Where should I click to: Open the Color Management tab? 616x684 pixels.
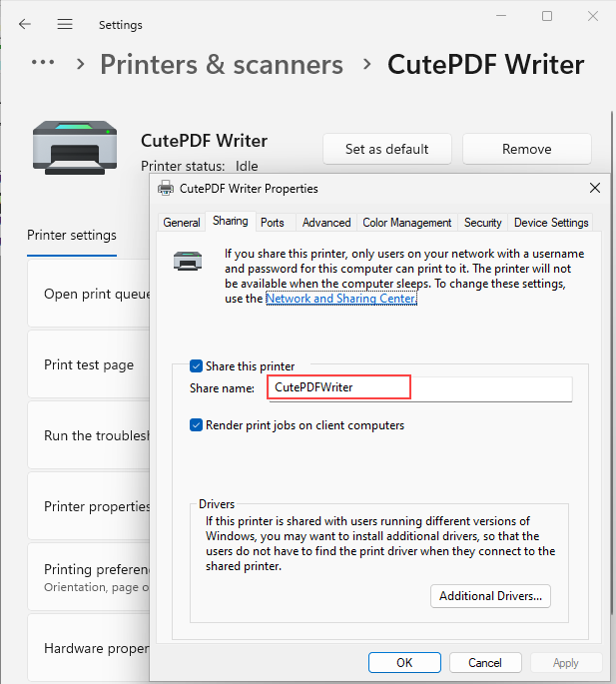click(407, 223)
